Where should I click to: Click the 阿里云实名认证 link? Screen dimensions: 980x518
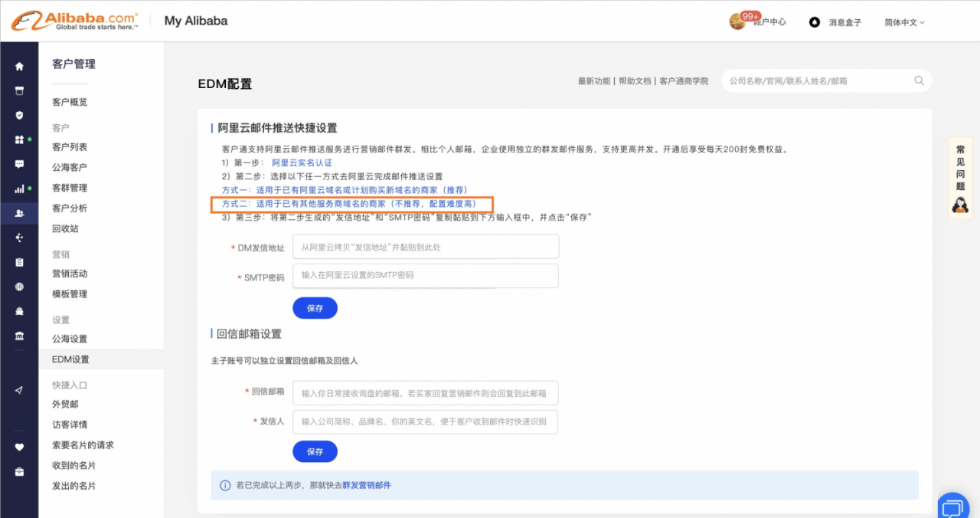pyautogui.click(x=302, y=163)
